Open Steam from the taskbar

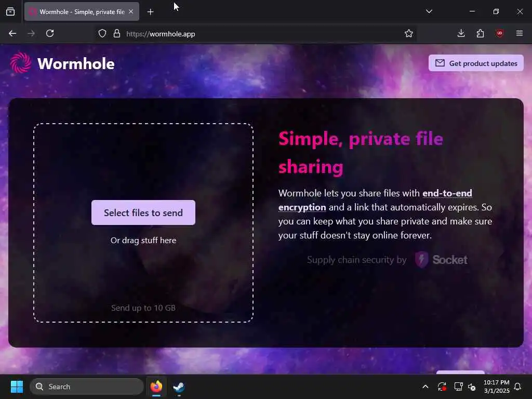(179, 387)
